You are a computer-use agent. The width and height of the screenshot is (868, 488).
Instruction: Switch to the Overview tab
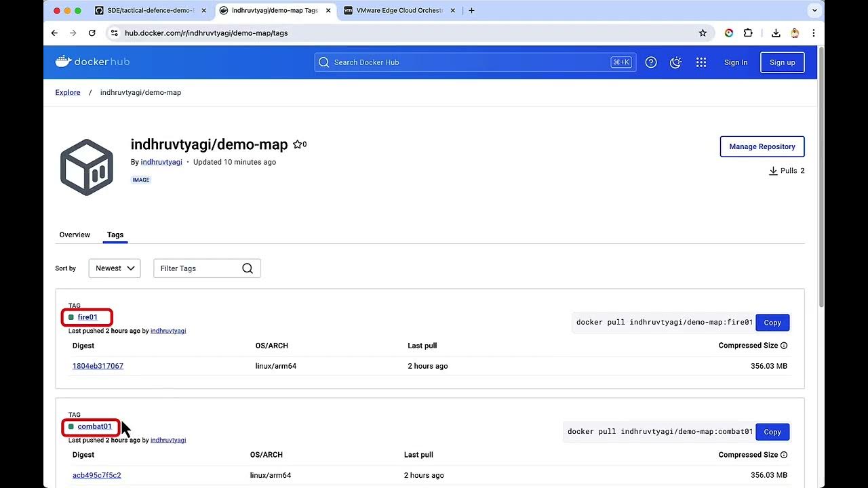tap(75, 235)
